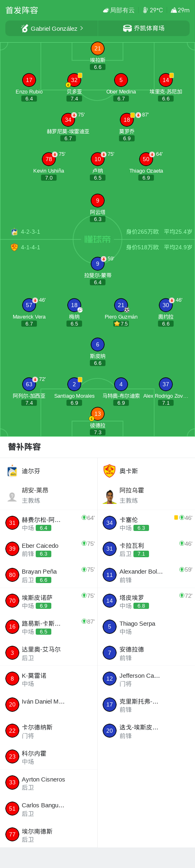Select substitute 赫费尔松-阿 number 31 row
195x868 pixels.
[x=49, y=523]
